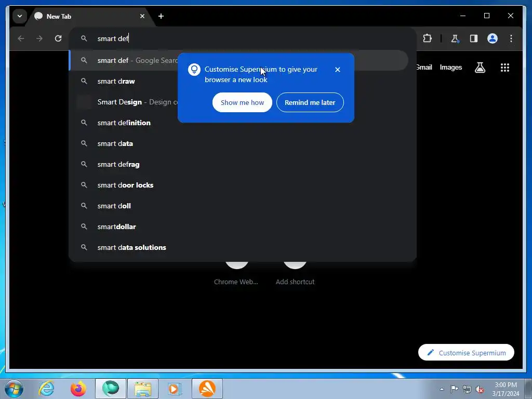Open Windows Explorer folder on taskbar

pyautogui.click(x=143, y=389)
